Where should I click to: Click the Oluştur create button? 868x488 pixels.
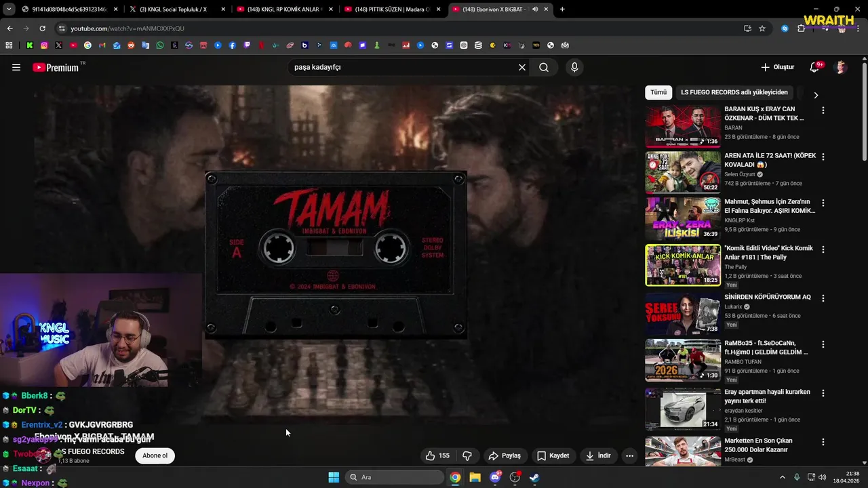(x=777, y=67)
